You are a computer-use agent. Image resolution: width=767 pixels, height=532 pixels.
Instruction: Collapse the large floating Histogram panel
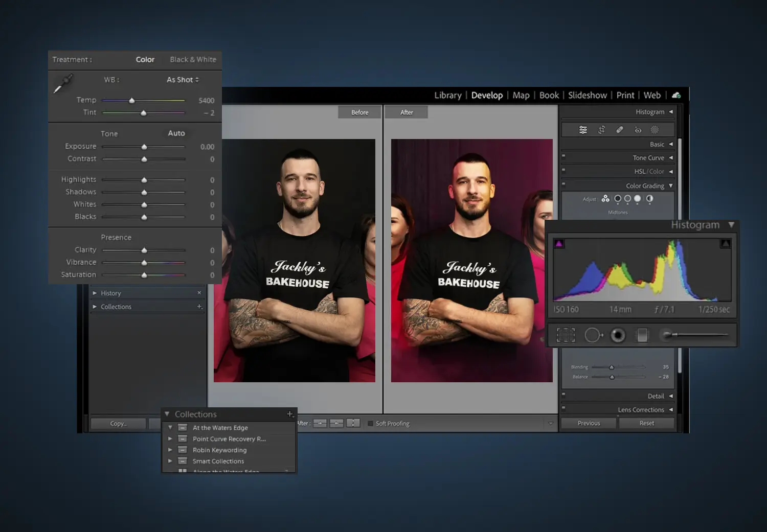point(731,225)
